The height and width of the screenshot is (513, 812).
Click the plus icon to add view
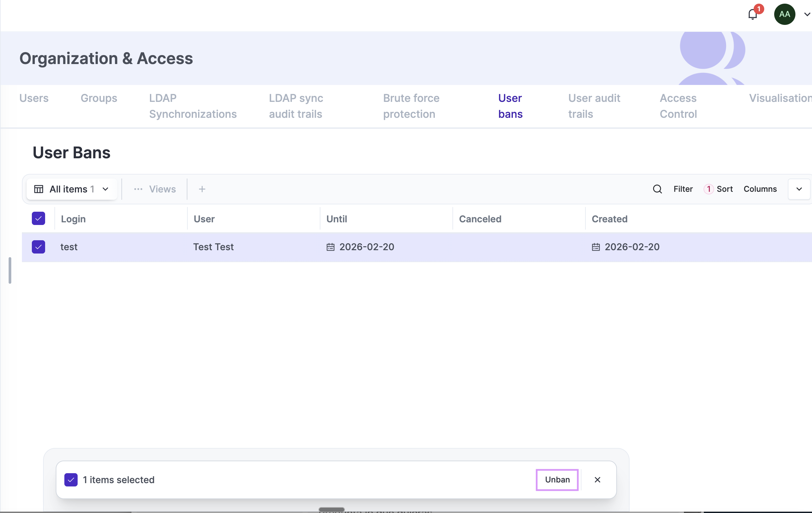coord(202,189)
